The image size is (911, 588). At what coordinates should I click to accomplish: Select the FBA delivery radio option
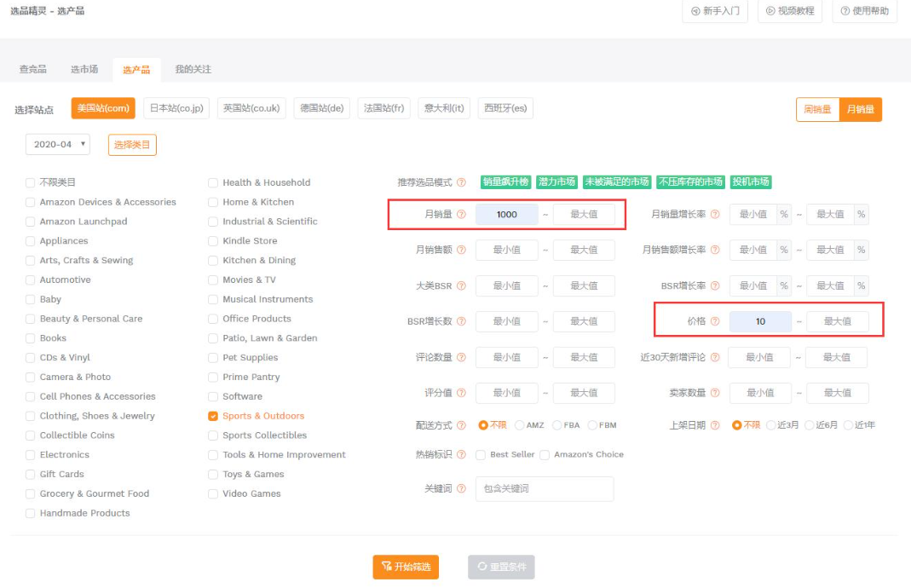[x=557, y=425]
